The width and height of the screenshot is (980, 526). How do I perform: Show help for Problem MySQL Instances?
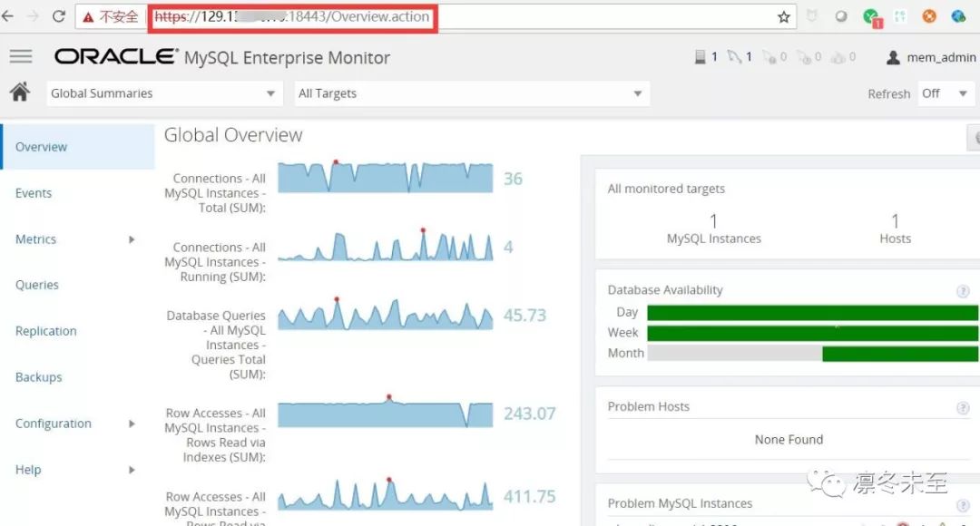[x=963, y=505]
